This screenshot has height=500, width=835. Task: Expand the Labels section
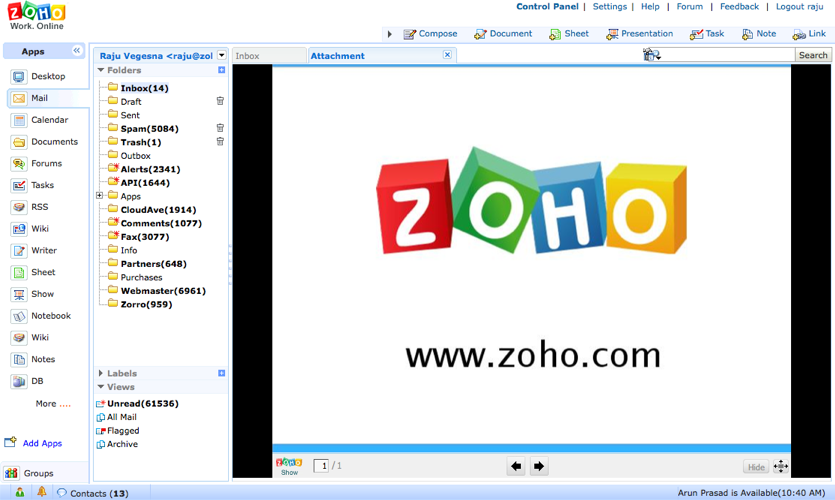(101, 373)
